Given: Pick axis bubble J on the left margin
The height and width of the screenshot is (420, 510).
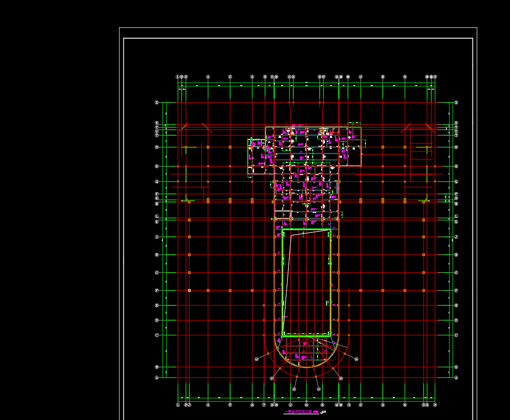Looking at the screenshot, I should coord(157,237).
